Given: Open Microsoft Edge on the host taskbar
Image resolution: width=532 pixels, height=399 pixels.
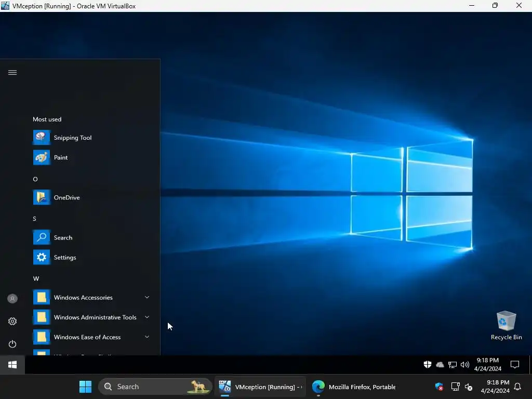Looking at the screenshot, I should pos(318,387).
